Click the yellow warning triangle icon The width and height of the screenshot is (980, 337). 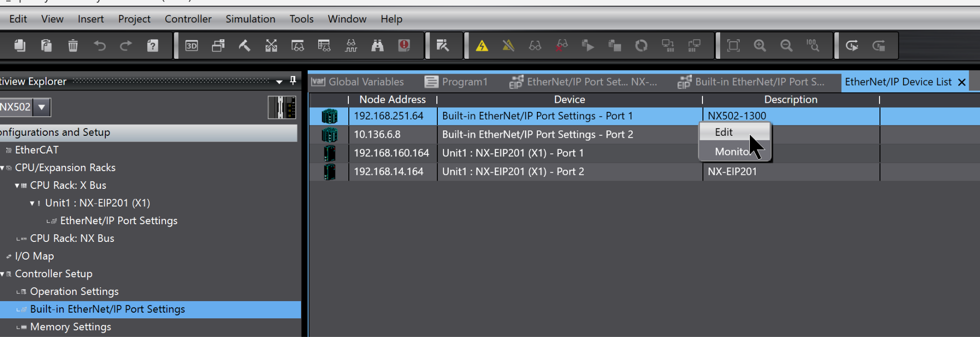pyautogui.click(x=482, y=46)
